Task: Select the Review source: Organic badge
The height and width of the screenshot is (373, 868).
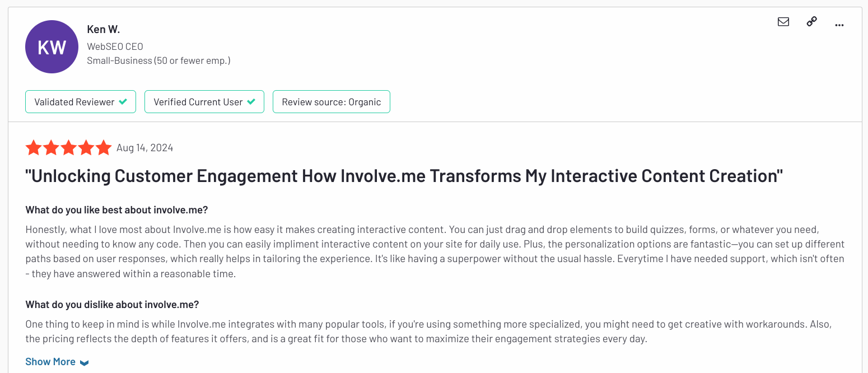Action: click(331, 101)
